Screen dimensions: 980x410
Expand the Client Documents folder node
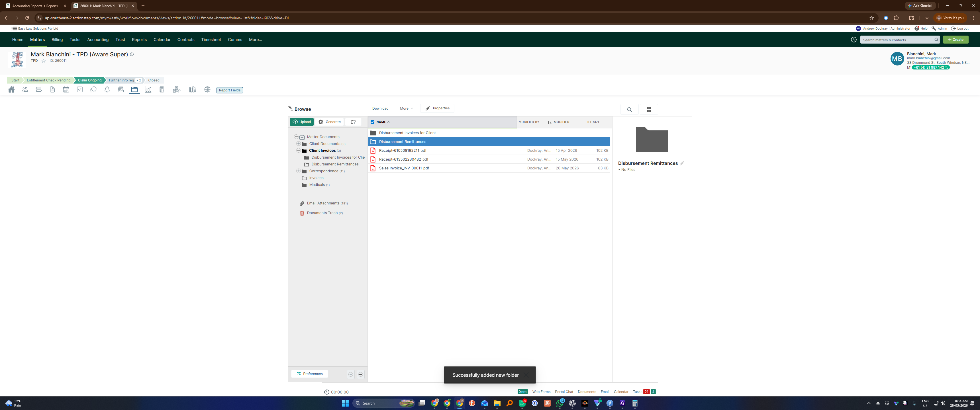pos(299,144)
